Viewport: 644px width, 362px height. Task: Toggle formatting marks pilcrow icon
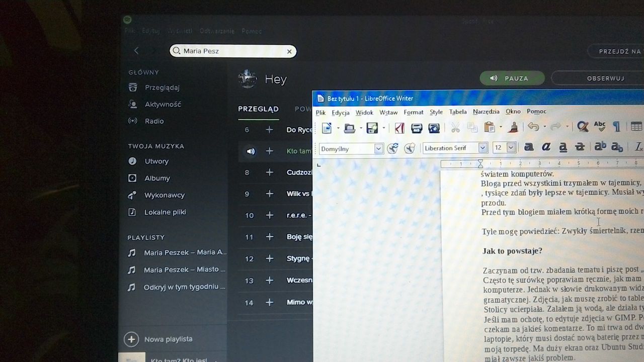(x=616, y=127)
